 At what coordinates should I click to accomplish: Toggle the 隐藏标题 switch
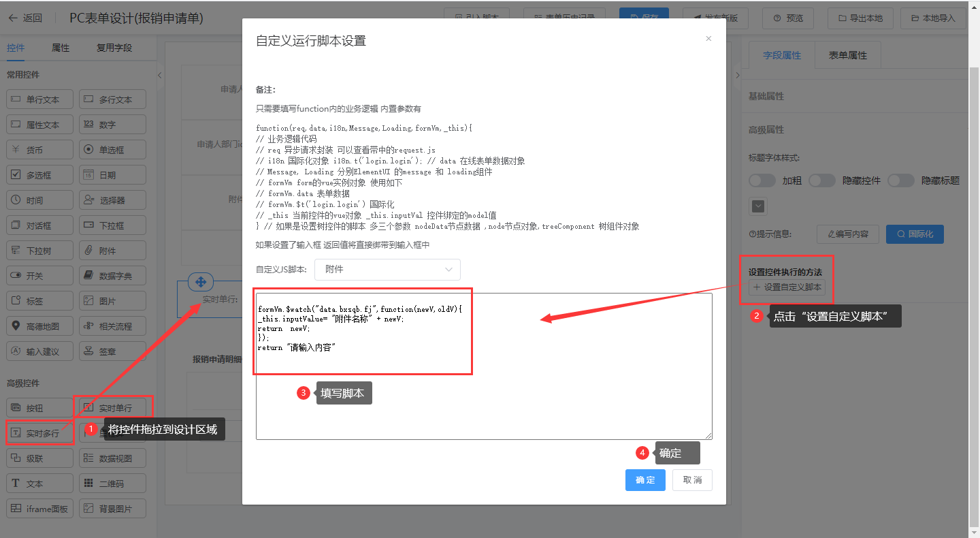901,180
